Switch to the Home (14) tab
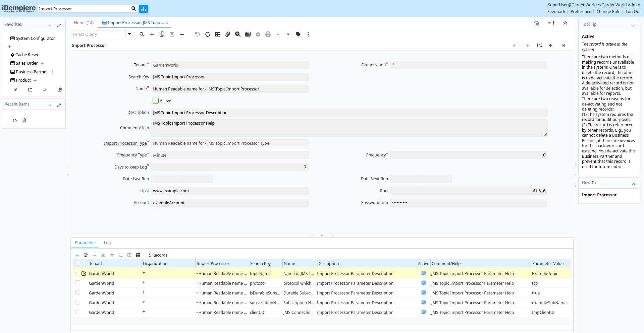This screenshot has height=333, width=644. click(84, 23)
